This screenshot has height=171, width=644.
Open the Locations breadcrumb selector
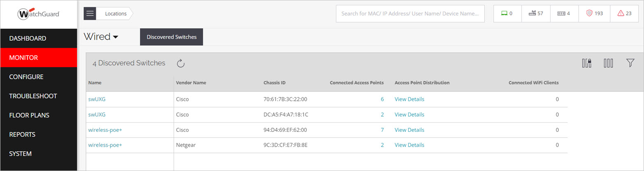pyautogui.click(x=116, y=14)
